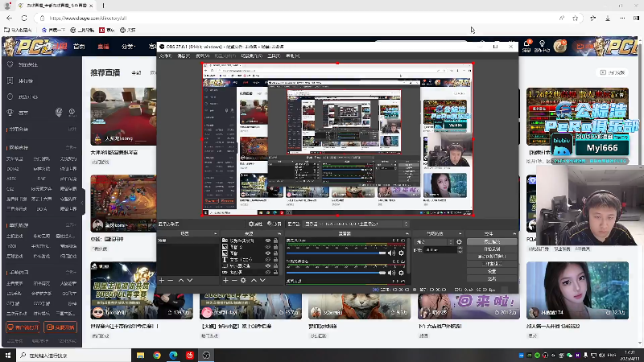Click the orange client download button in the sidebar
This screenshot has height=362, width=644.
tap(23, 327)
